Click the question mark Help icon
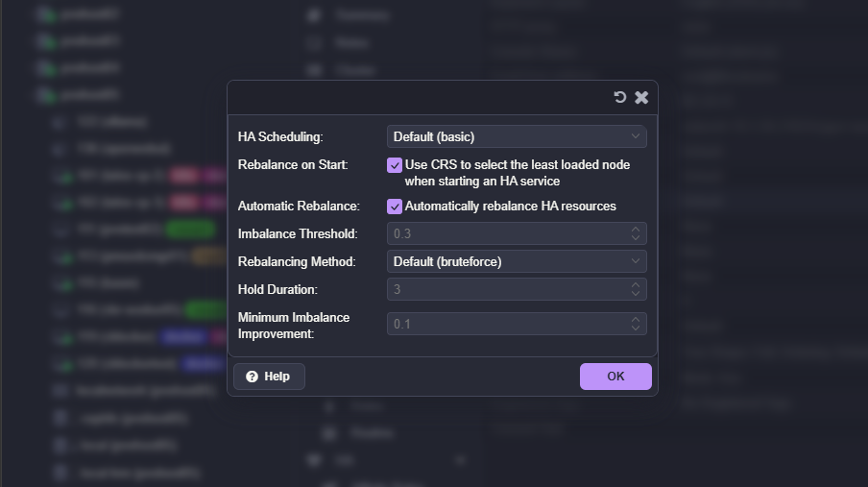 point(252,377)
